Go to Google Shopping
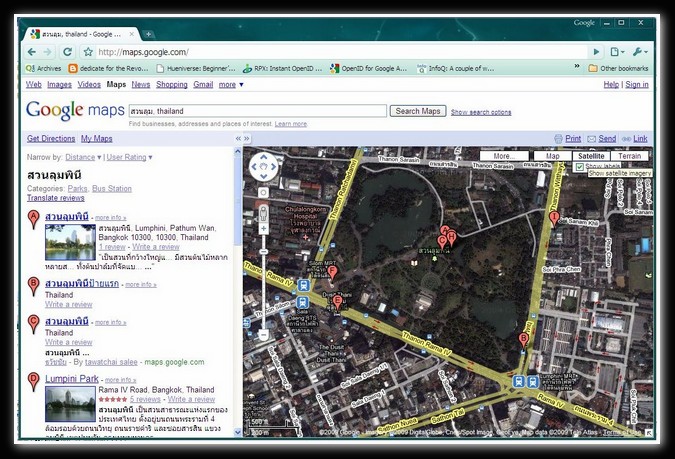 coord(172,85)
